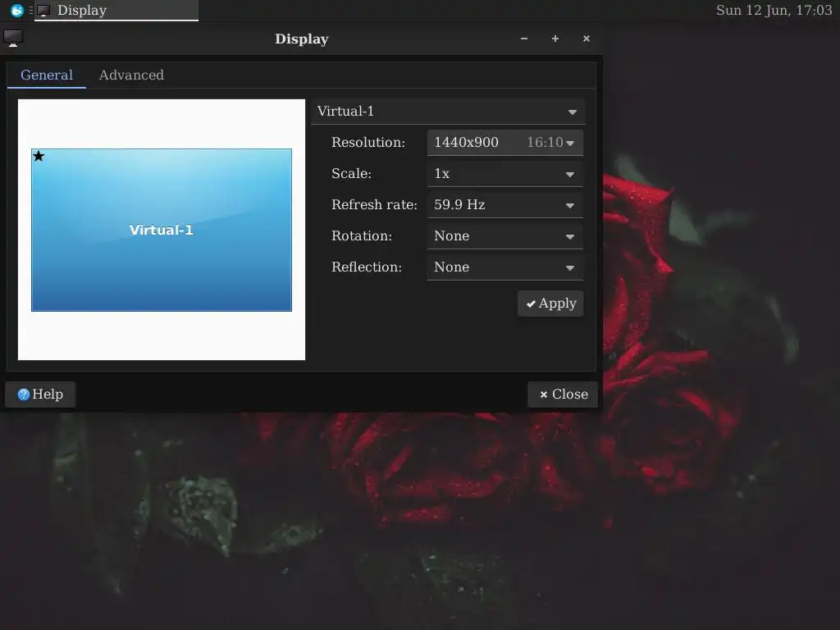Image resolution: width=840 pixels, height=630 pixels.
Task: Open the applications menu logo icon
Action: point(16,10)
